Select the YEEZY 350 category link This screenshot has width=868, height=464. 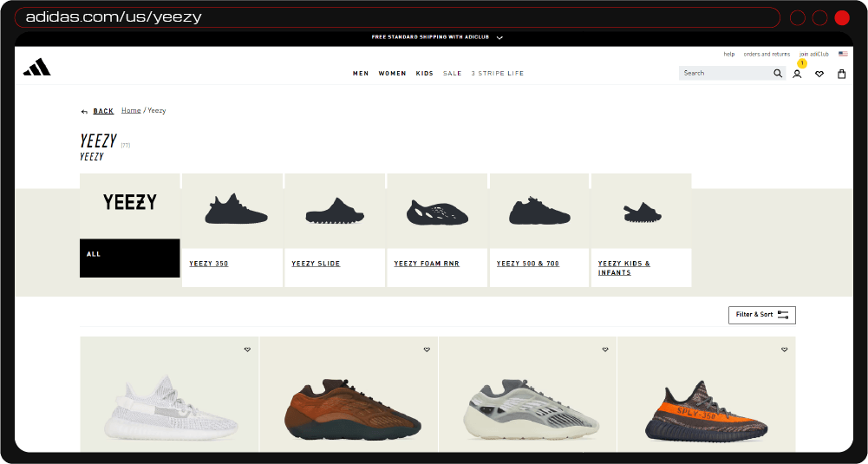tap(209, 264)
